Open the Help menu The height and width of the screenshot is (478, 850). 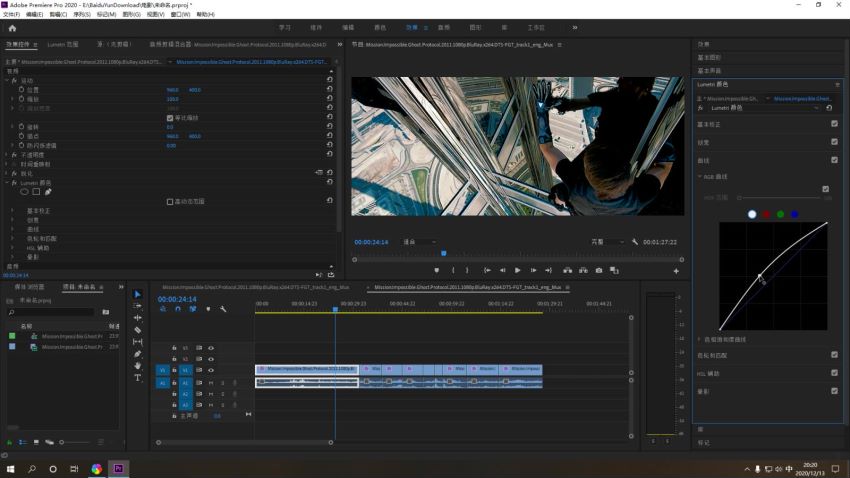tap(205, 15)
